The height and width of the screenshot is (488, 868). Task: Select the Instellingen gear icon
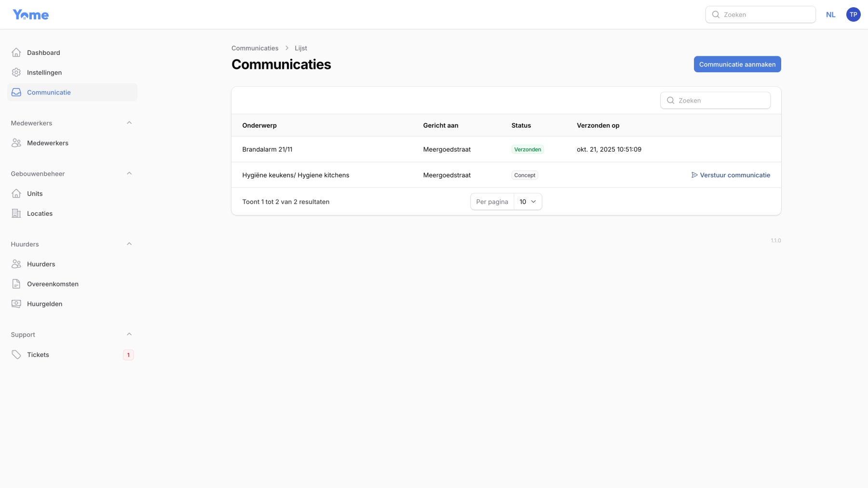pos(16,72)
